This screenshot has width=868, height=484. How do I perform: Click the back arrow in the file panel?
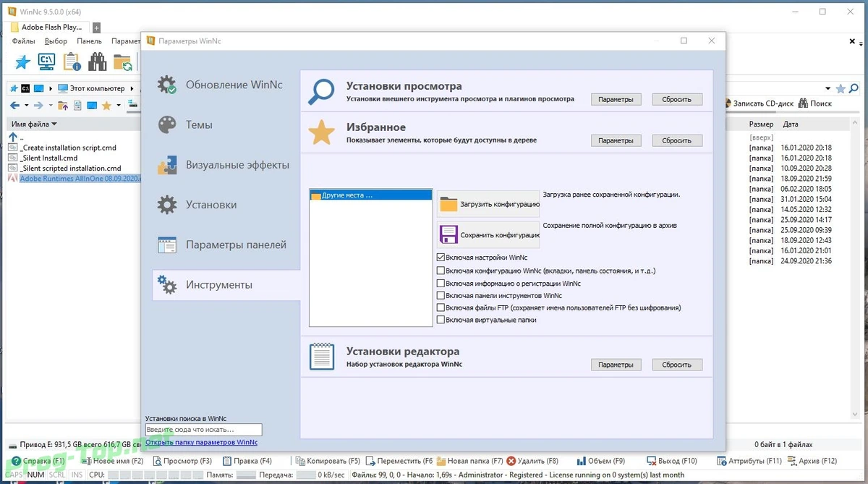[x=14, y=106]
